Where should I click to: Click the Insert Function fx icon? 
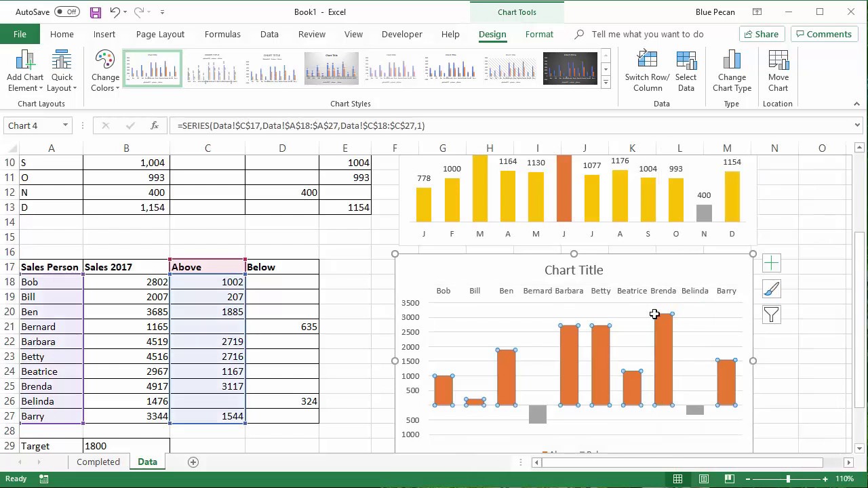point(155,125)
